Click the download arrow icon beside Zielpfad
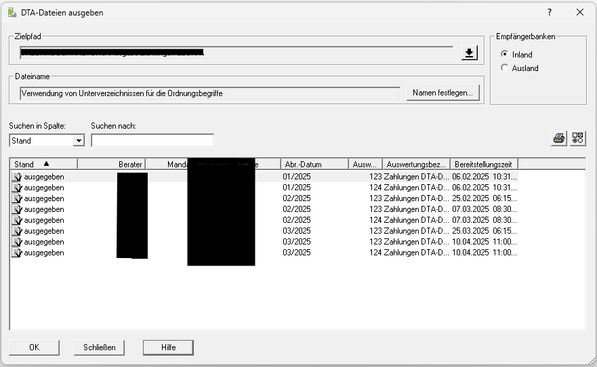Screen dimensions: 597x367 click(469, 53)
